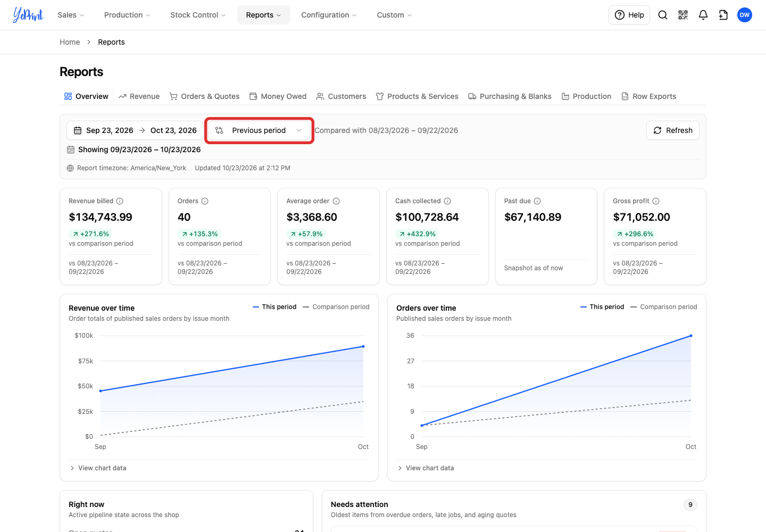Show info tooltip for Average order

(x=336, y=201)
